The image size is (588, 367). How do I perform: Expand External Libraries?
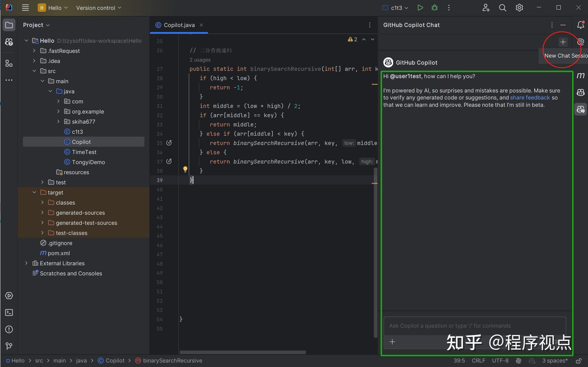pos(26,263)
